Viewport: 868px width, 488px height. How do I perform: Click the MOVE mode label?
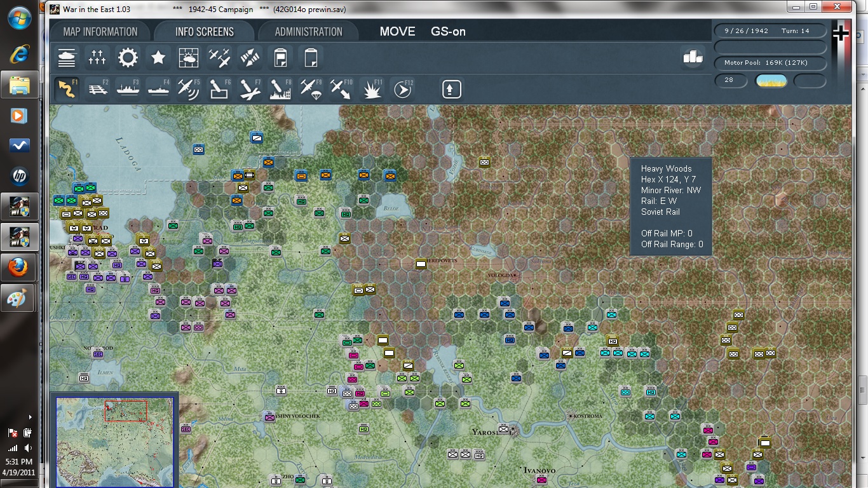(x=397, y=32)
